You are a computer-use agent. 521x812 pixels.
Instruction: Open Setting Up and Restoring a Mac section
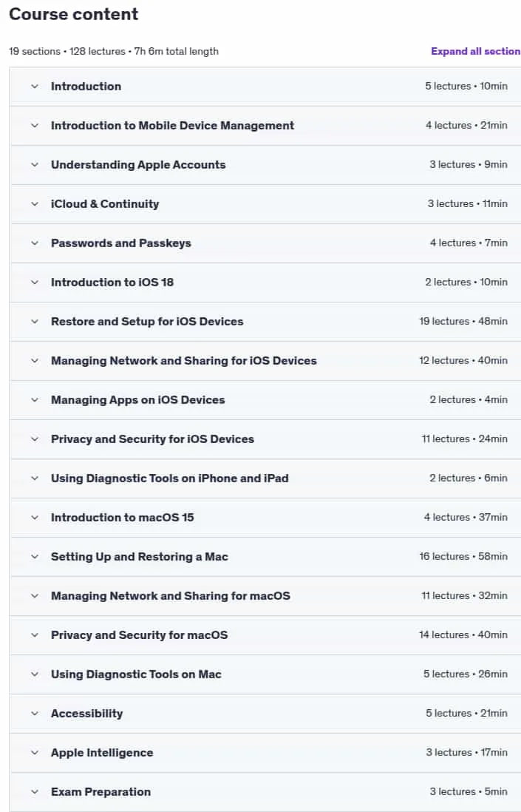tap(139, 557)
